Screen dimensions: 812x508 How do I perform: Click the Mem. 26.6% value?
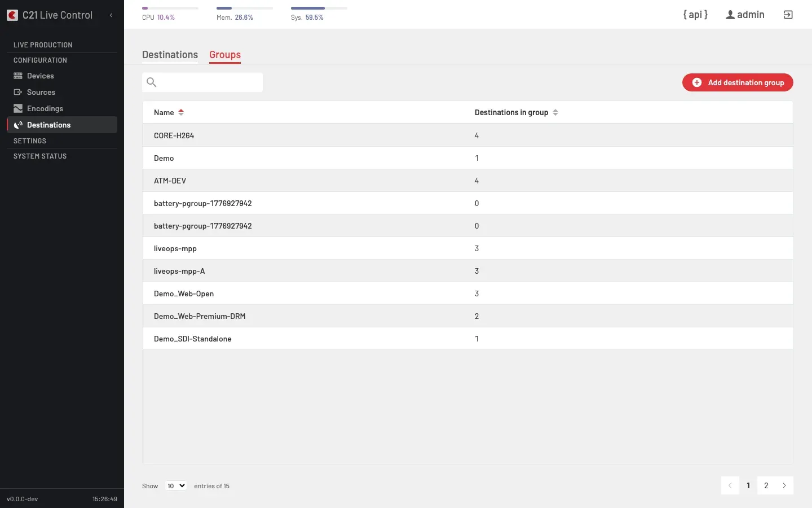click(244, 17)
